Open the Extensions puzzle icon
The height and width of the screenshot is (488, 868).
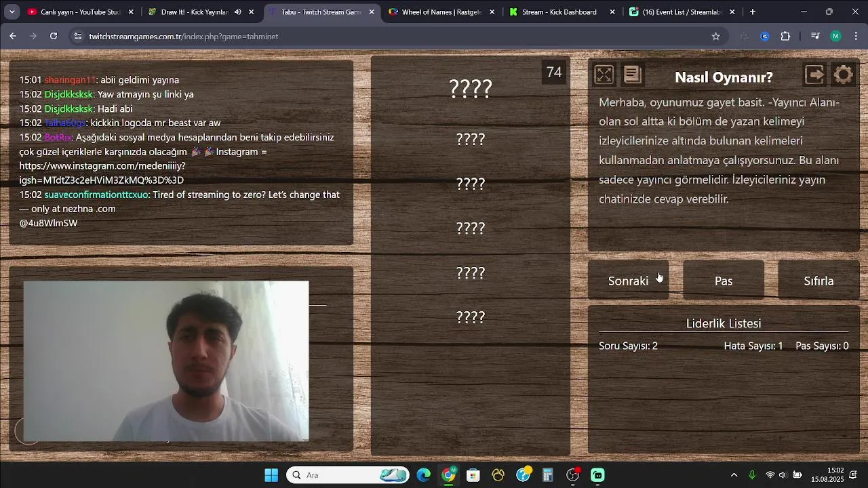786,36
